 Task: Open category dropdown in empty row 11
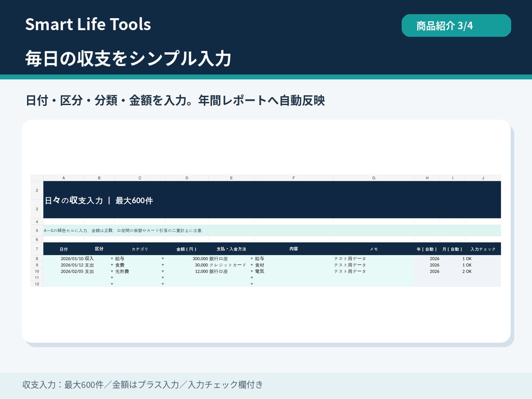(163, 277)
